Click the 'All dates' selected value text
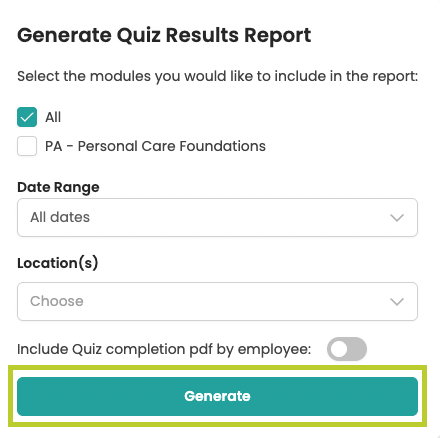The width and height of the screenshot is (440, 438). (x=60, y=217)
